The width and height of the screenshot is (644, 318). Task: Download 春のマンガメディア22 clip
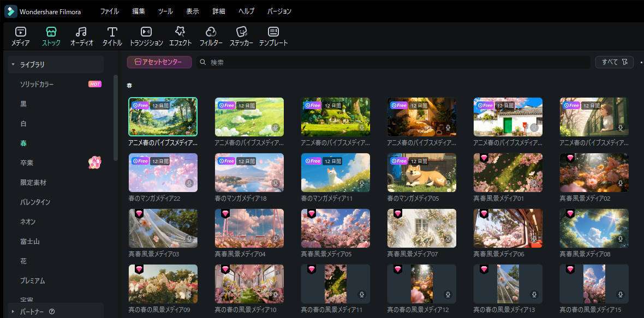pyautogui.click(x=189, y=183)
